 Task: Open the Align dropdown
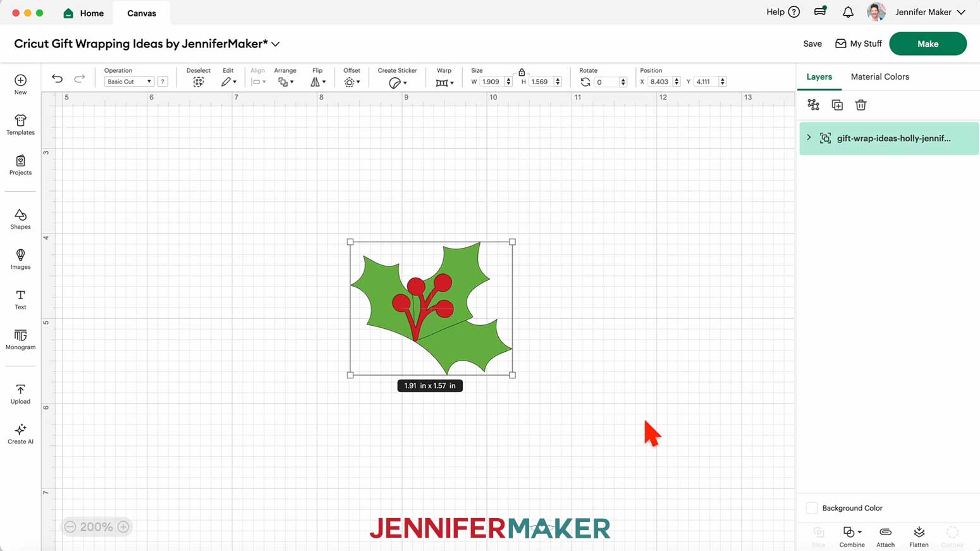258,82
